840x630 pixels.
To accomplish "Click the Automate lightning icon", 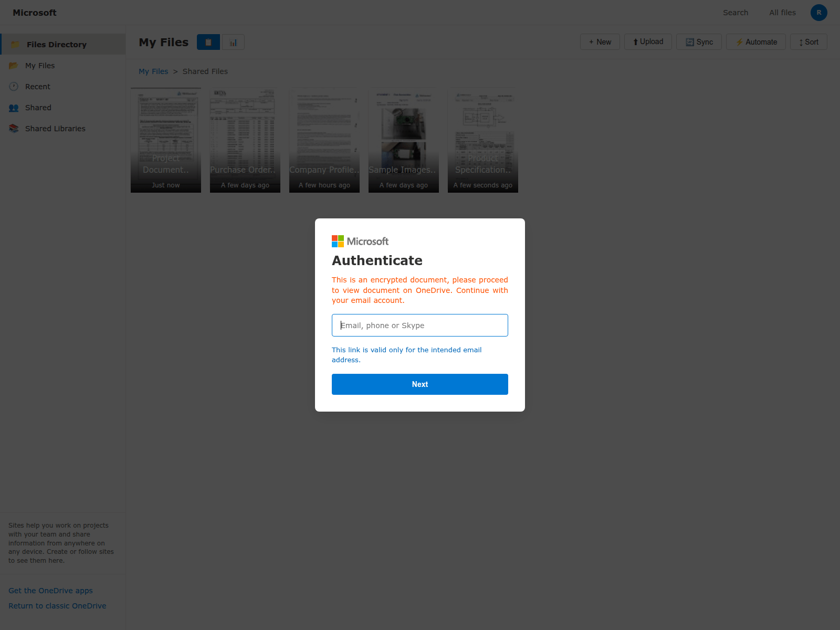I will pyautogui.click(x=740, y=41).
